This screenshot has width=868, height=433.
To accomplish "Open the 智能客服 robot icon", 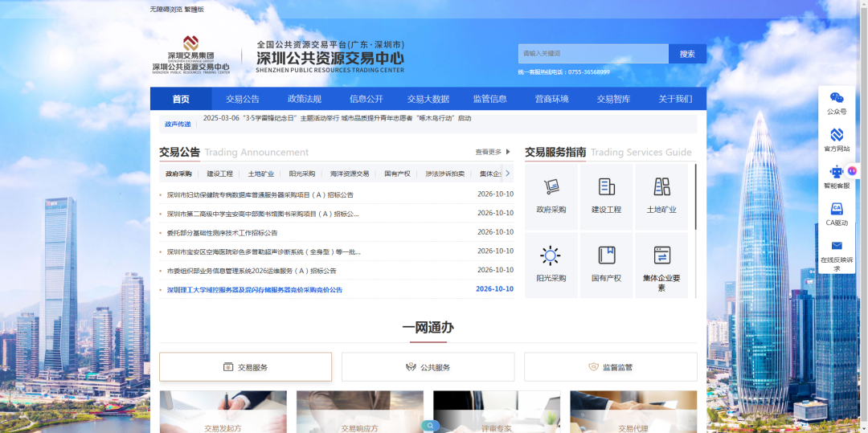I will point(837,172).
